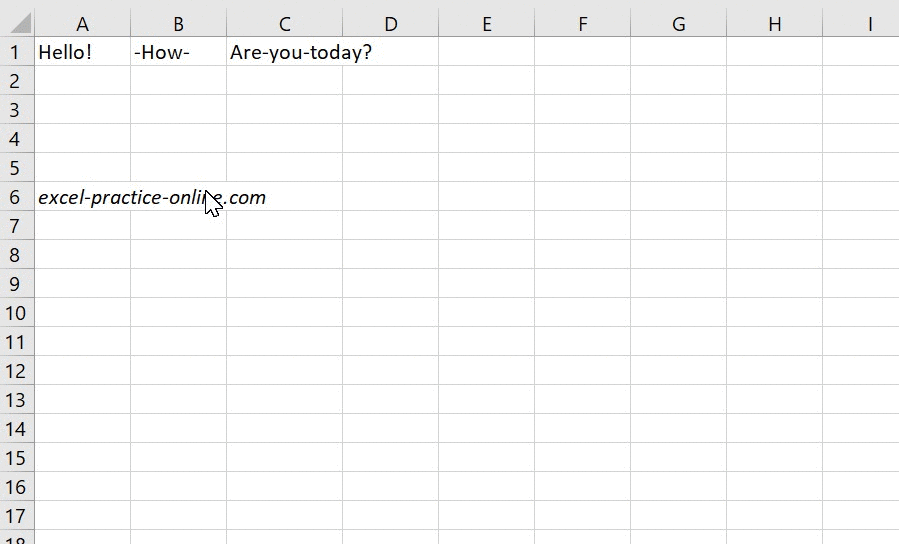Select cell A1 containing Hello!
899x544 pixels.
coord(82,52)
